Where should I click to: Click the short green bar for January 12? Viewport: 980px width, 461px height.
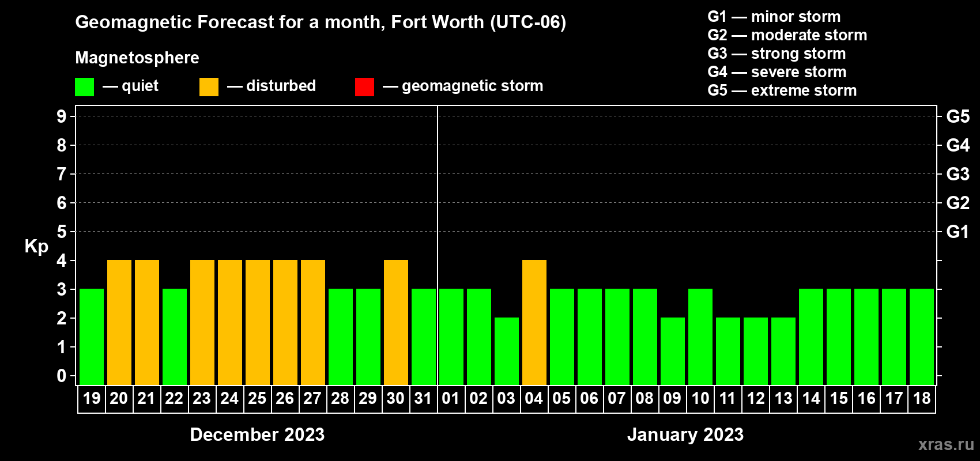[x=756, y=351]
